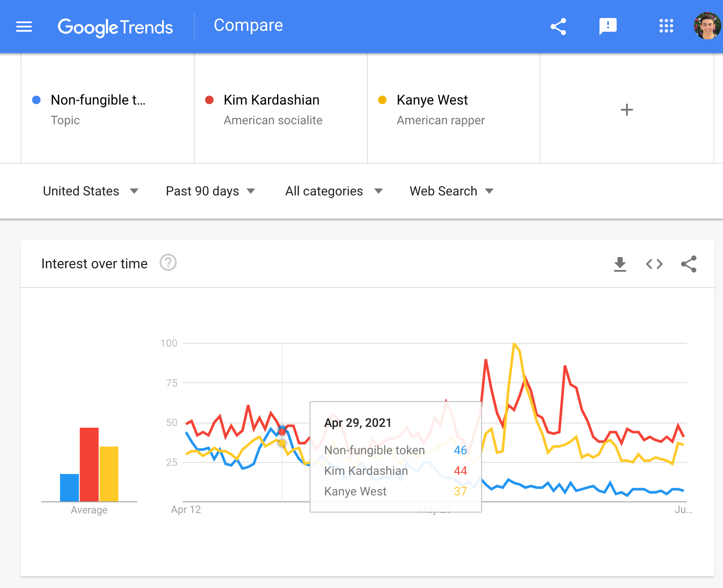Click the yellow average bar
723x588 pixels.
[109, 474]
